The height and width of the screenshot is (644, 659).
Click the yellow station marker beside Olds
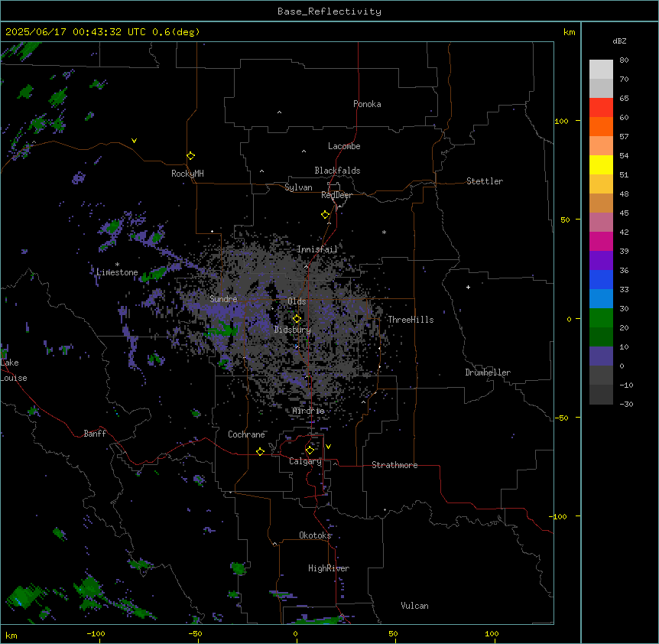[297, 319]
